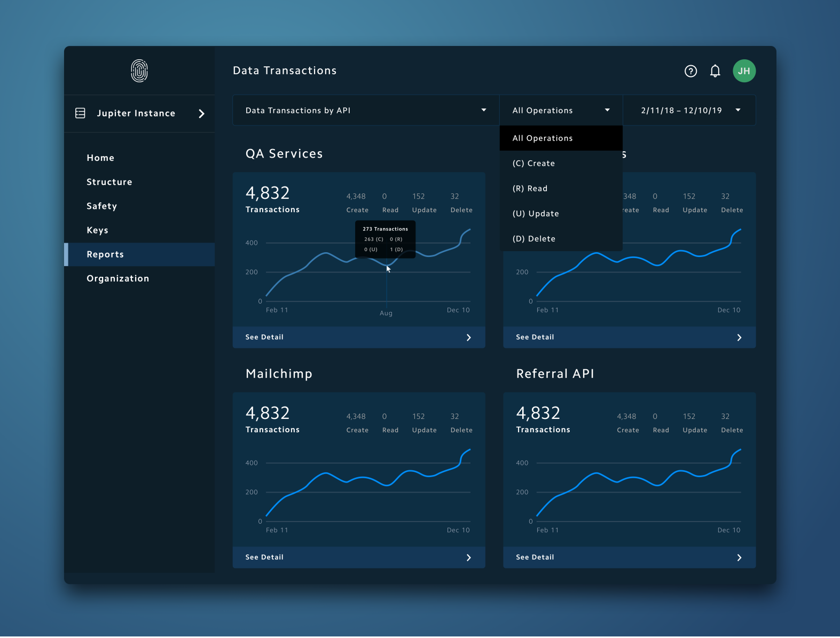This screenshot has width=840, height=638.
Task: Click See Detail chevron on QA Services
Action: click(469, 337)
